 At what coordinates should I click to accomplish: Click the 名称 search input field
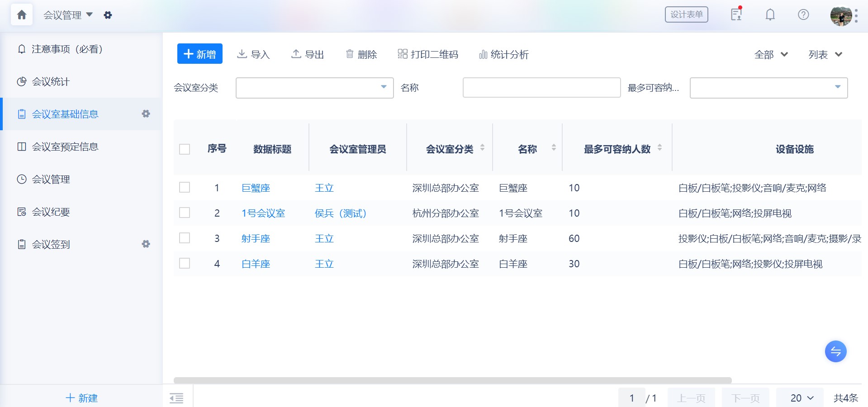pos(542,88)
